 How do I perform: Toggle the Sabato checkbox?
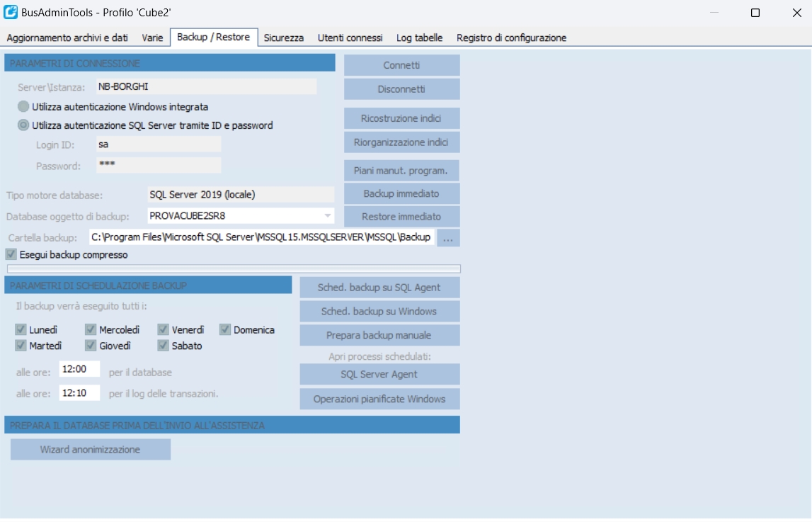tap(163, 346)
